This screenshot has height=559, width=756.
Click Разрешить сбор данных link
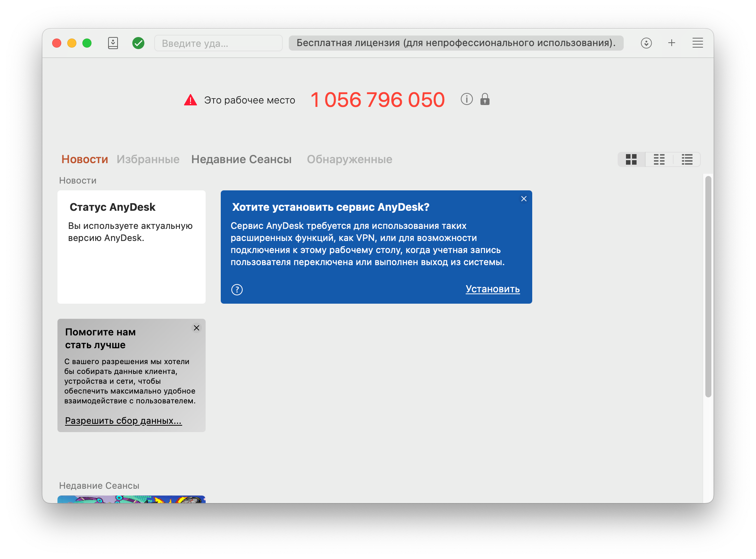pos(123,421)
